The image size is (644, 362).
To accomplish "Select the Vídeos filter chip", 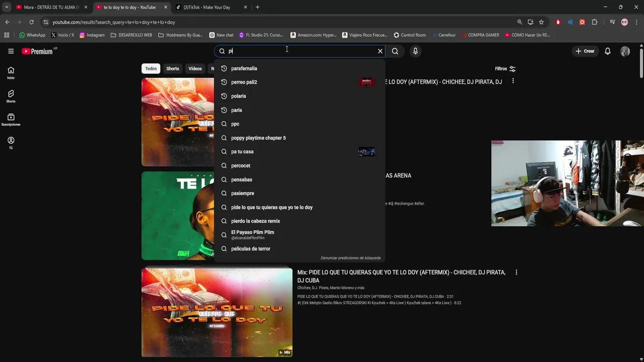I will click(x=195, y=69).
